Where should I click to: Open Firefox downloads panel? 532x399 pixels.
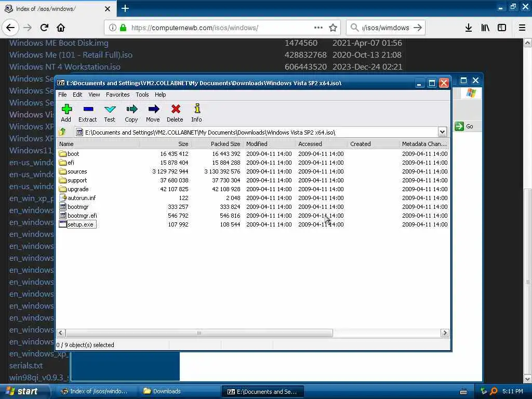pos(469,28)
